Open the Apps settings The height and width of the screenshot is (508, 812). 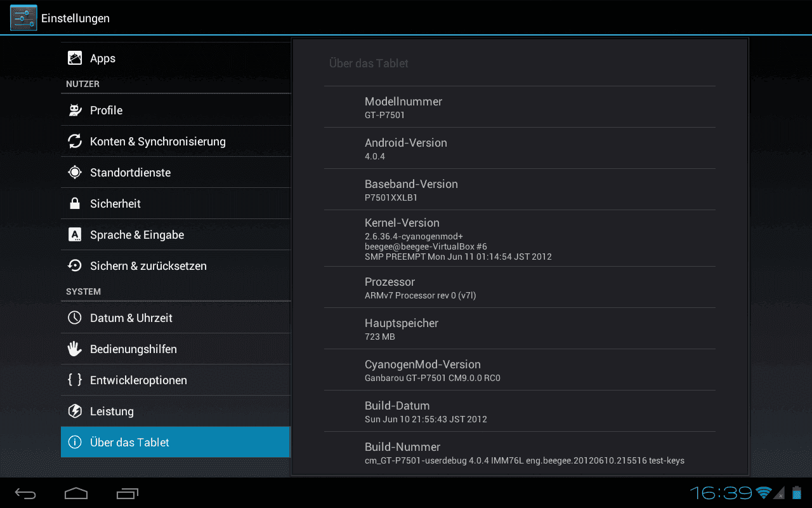click(x=176, y=58)
